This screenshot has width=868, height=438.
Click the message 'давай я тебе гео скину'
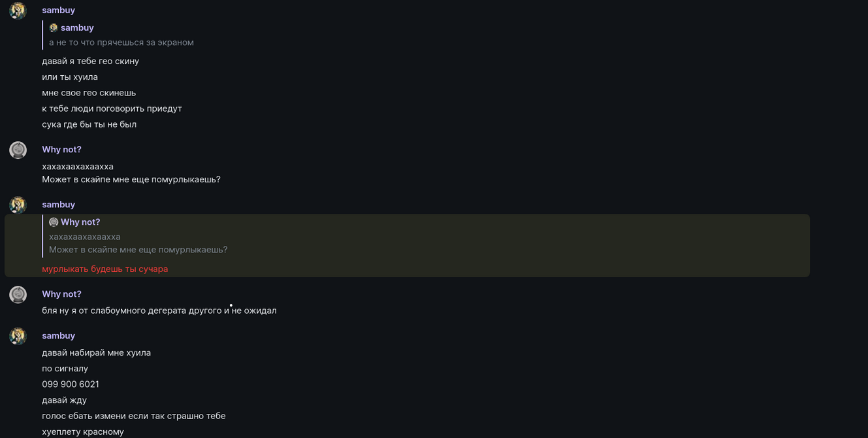(90, 61)
